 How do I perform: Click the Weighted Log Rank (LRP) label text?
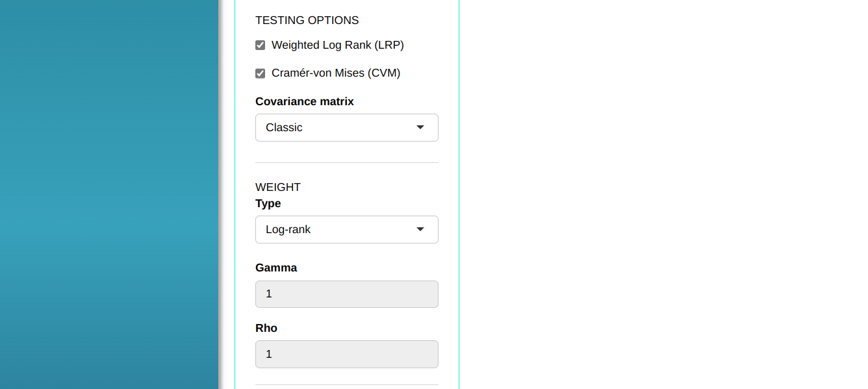[x=337, y=45]
